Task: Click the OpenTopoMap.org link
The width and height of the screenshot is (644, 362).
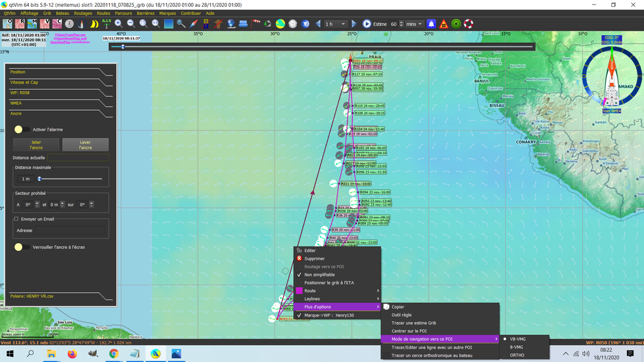Action: 70,35
